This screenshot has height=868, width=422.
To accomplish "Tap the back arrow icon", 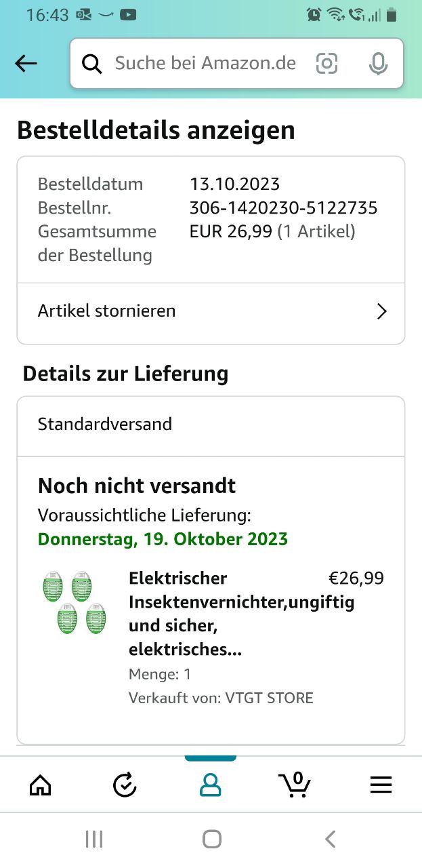I will tap(26, 64).
